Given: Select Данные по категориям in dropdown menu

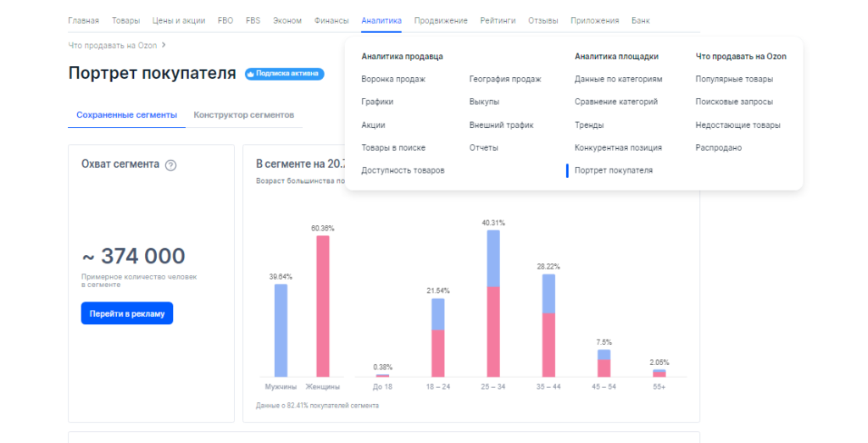Looking at the screenshot, I should click(x=618, y=79).
